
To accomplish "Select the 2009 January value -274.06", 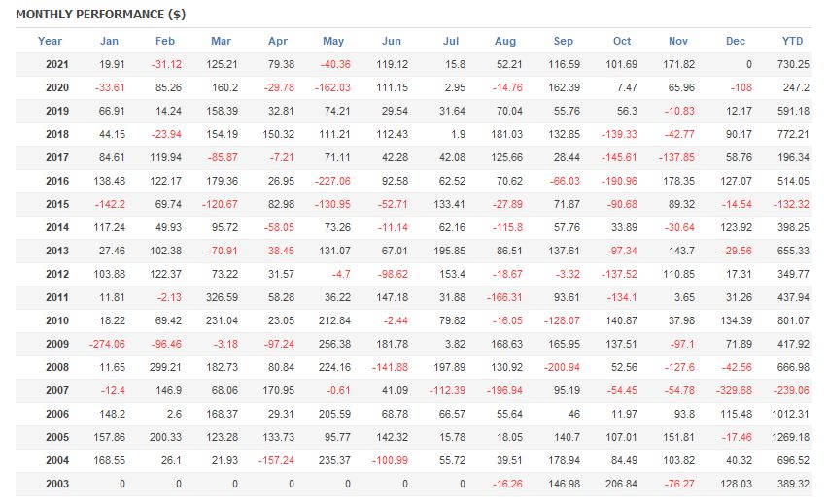I will 109,344.
